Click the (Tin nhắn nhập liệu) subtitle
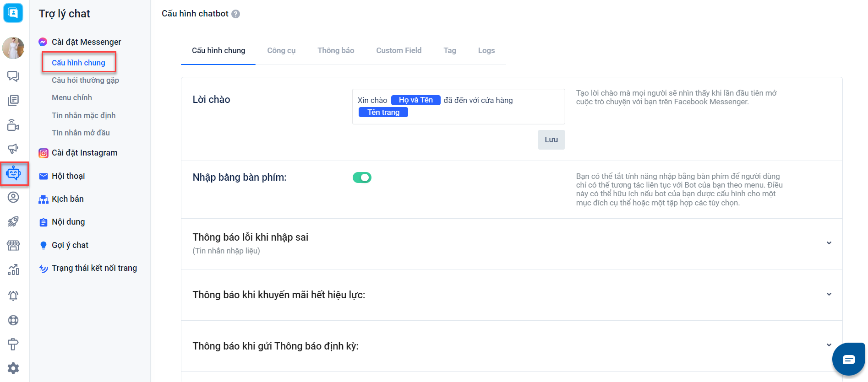Image resolution: width=868 pixels, height=382 pixels. click(x=226, y=251)
